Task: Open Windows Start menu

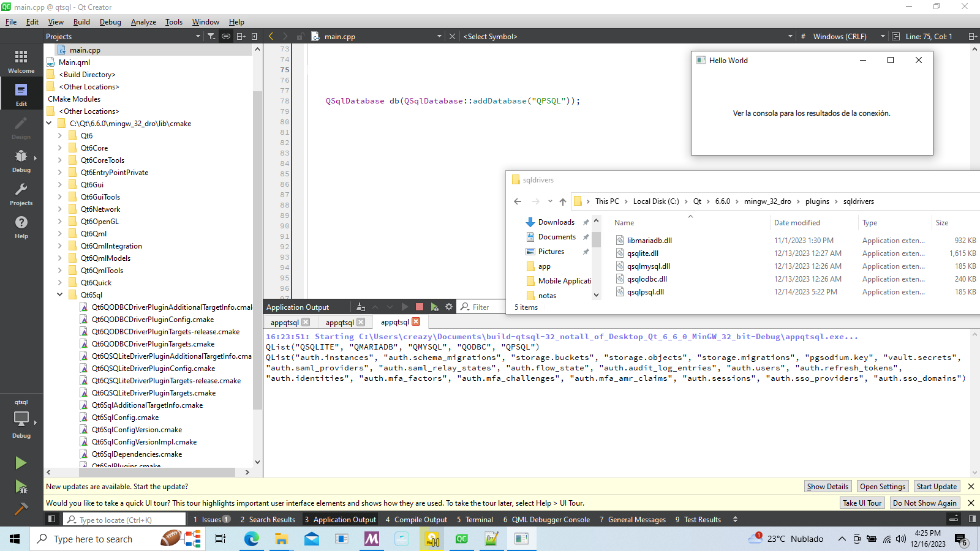Action: 15,539
